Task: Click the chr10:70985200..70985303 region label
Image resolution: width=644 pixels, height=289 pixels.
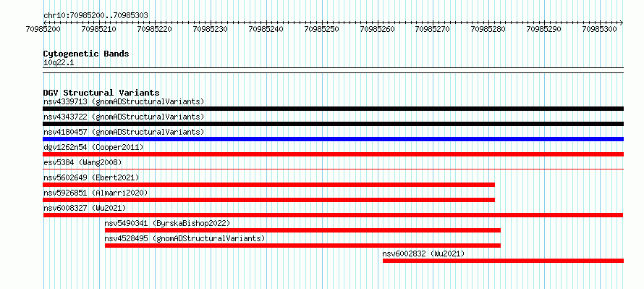Action: 96,16
